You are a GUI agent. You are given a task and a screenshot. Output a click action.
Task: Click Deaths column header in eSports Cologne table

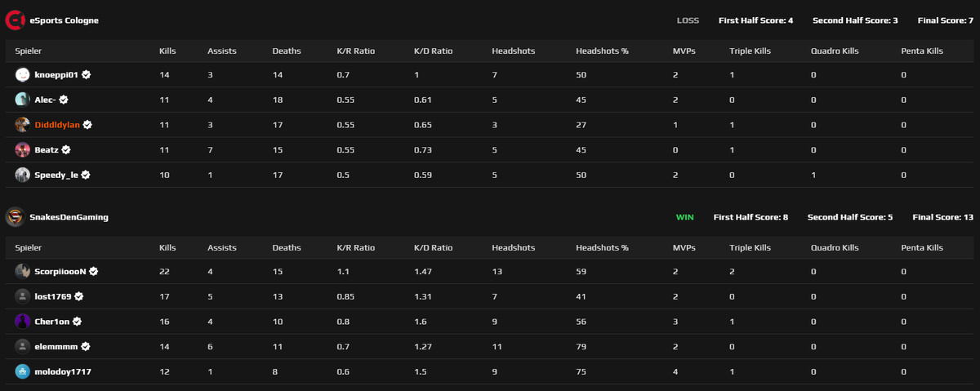287,51
